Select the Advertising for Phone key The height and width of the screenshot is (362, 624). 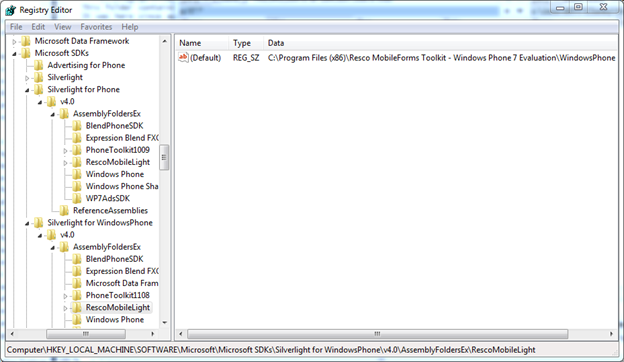[86, 65]
